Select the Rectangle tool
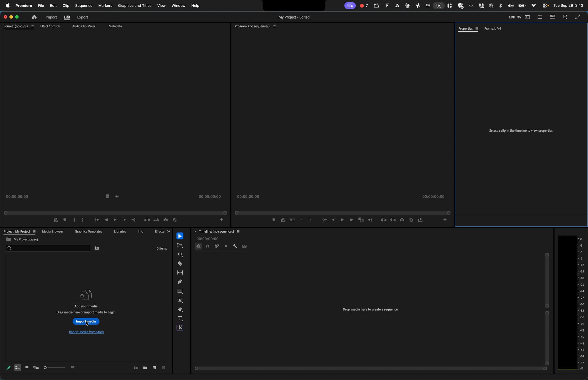The width and height of the screenshot is (588, 380). 180,291
